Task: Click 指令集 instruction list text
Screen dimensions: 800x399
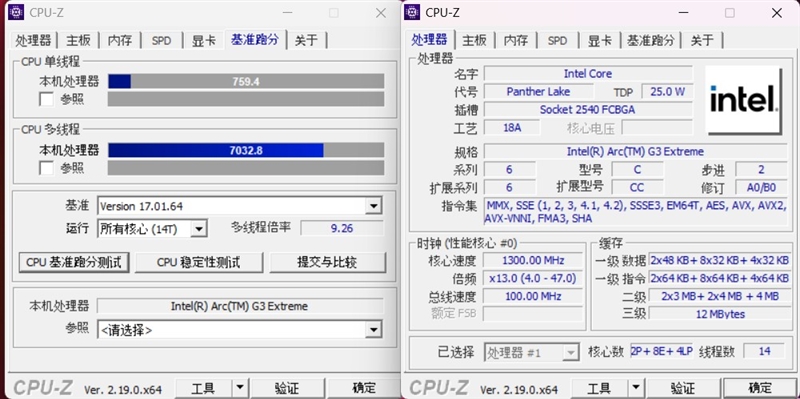Action: coord(635,212)
